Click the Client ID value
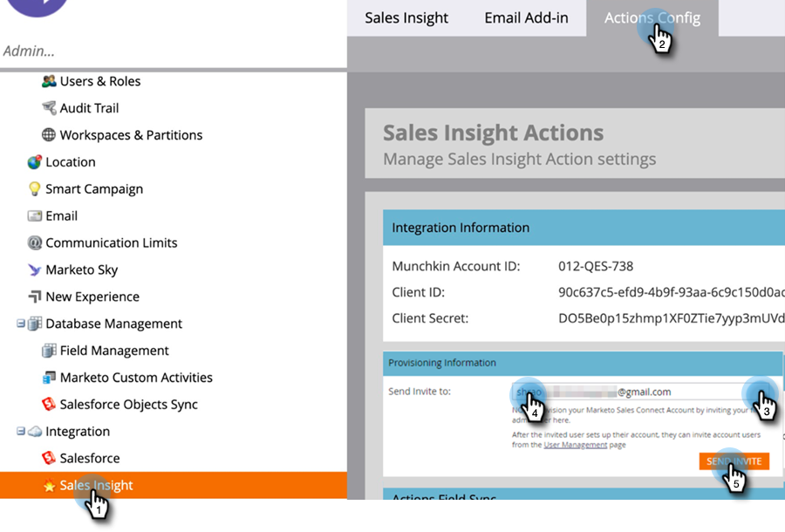The height and width of the screenshot is (532, 785). pos(672,292)
